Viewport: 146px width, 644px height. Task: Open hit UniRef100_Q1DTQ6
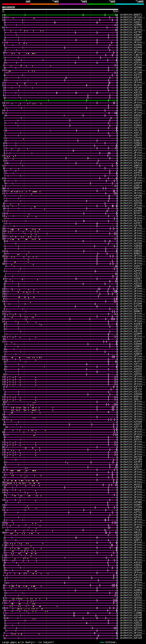(131, 203)
